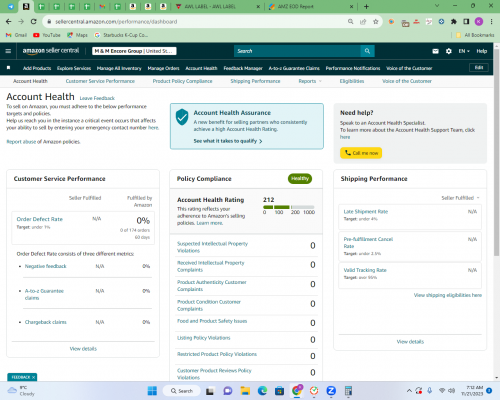Click into the Seller Central search field
This screenshot has height=400, width=500.
point(297,51)
